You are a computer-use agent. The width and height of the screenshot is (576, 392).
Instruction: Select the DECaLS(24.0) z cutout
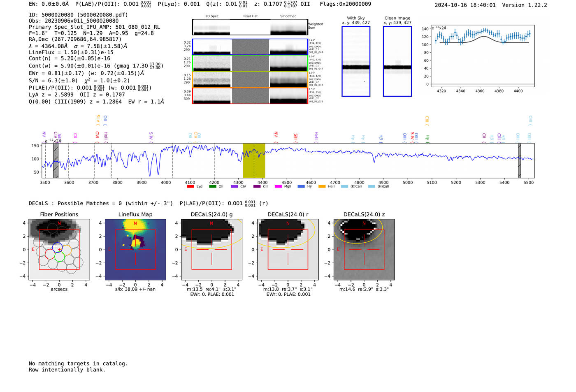tap(364, 250)
